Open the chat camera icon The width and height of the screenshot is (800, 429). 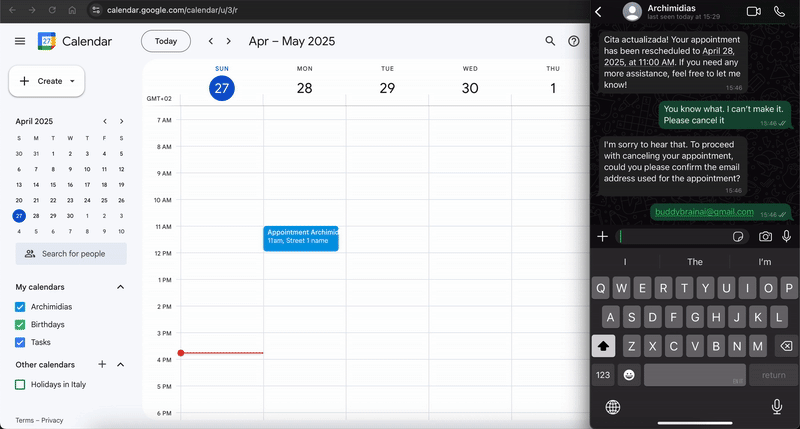[x=765, y=236]
